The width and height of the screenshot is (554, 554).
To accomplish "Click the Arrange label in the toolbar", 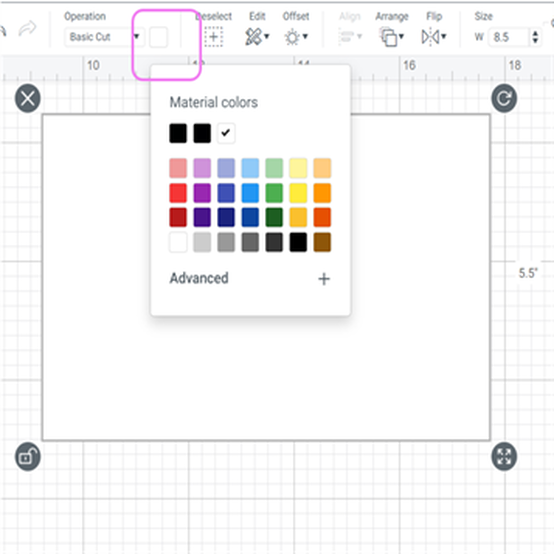I will pos(392,16).
